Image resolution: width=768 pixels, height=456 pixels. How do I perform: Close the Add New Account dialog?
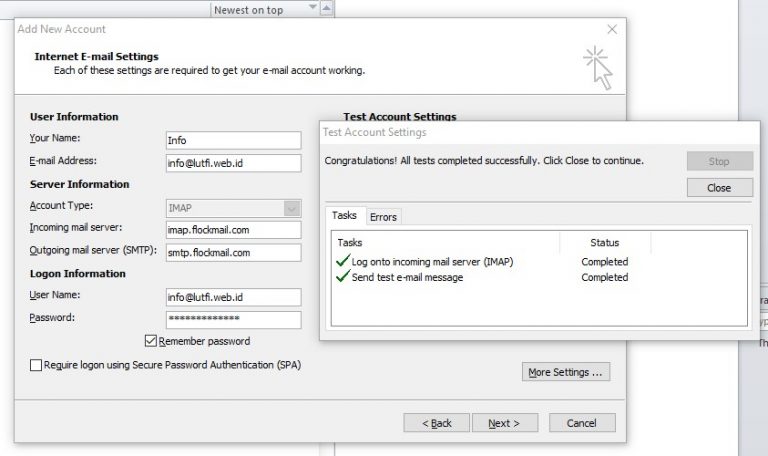pos(612,29)
